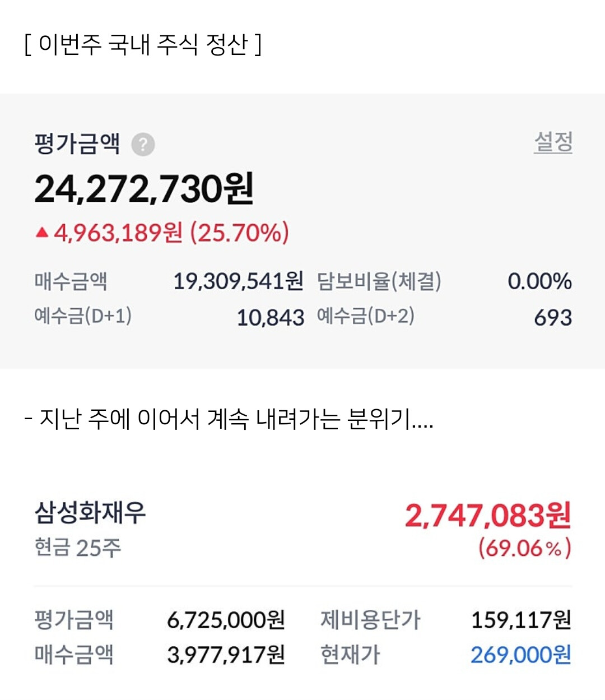
Task: Click the 19,309,541원 purchase amount value
Action: point(238,281)
